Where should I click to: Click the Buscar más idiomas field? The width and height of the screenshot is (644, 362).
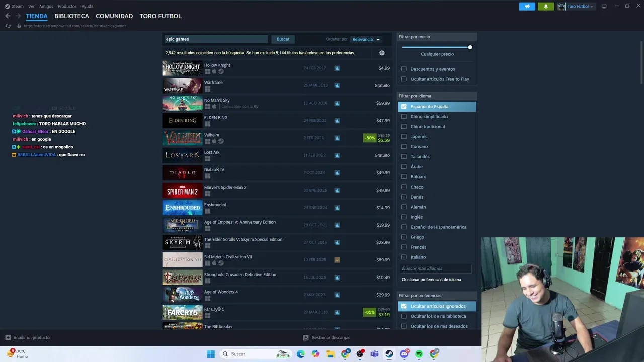(436, 269)
